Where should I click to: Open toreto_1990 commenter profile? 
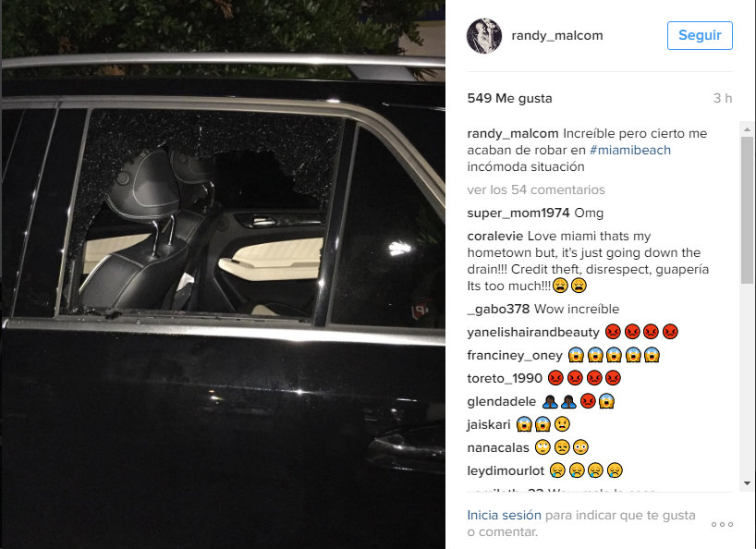(x=505, y=378)
